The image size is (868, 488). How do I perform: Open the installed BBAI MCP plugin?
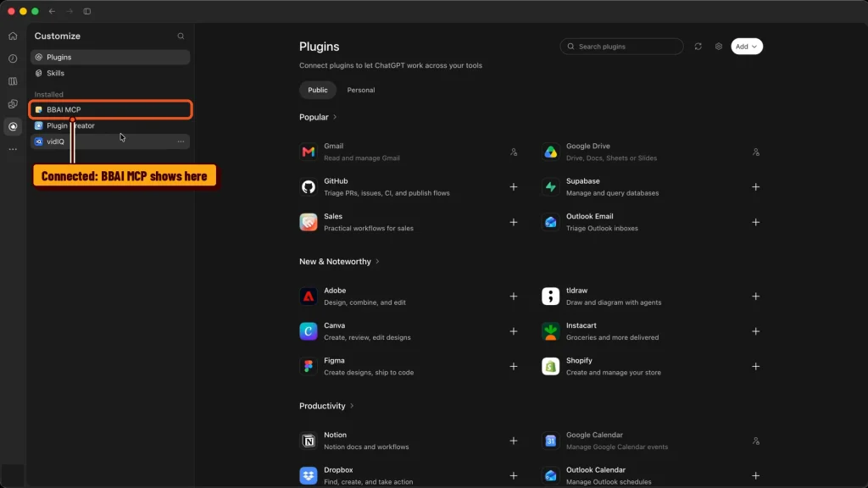click(x=110, y=109)
